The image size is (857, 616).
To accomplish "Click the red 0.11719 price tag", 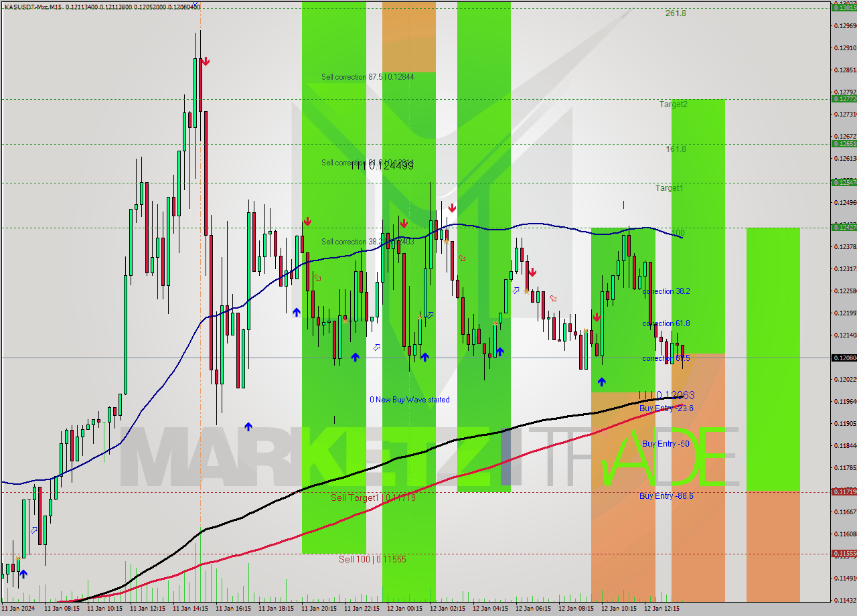I will coord(844,492).
